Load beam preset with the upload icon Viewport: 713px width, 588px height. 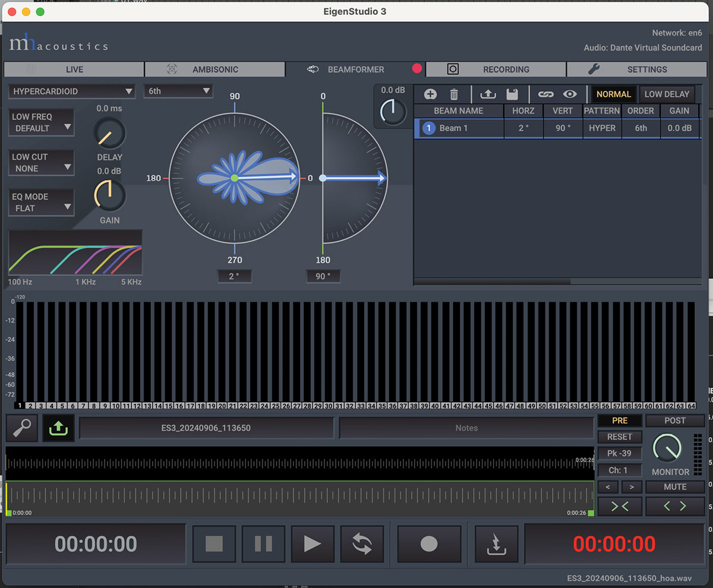pyautogui.click(x=488, y=94)
